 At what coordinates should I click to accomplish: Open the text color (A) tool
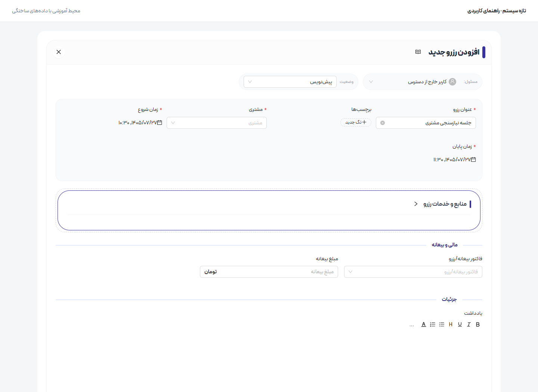pos(424,324)
